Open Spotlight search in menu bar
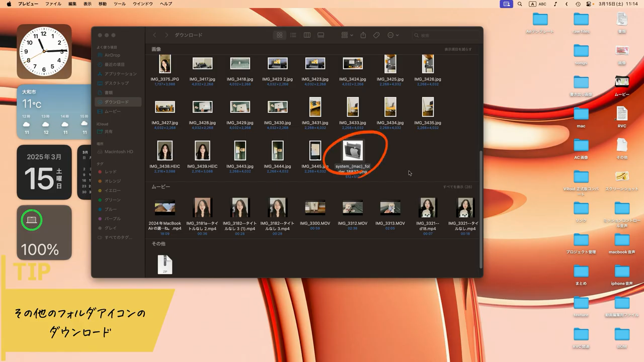The height and width of the screenshot is (362, 644). [x=520, y=4]
